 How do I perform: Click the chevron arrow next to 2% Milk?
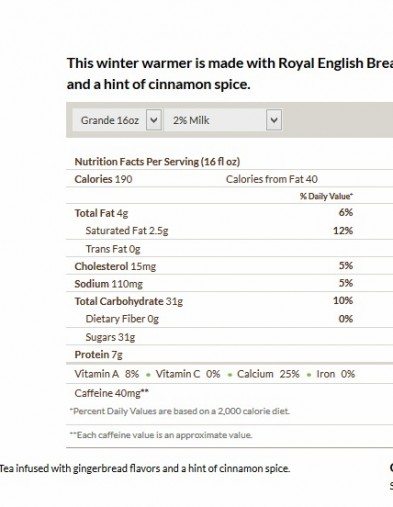point(274,120)
